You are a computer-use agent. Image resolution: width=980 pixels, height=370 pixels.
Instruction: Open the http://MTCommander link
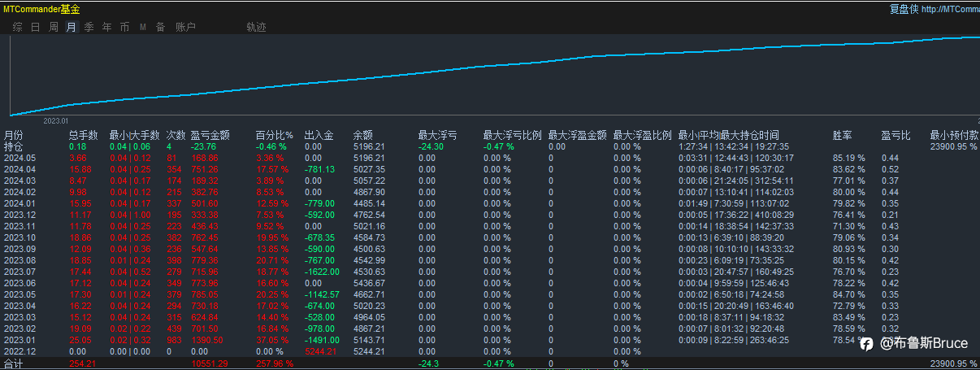(x=951, y=9)
